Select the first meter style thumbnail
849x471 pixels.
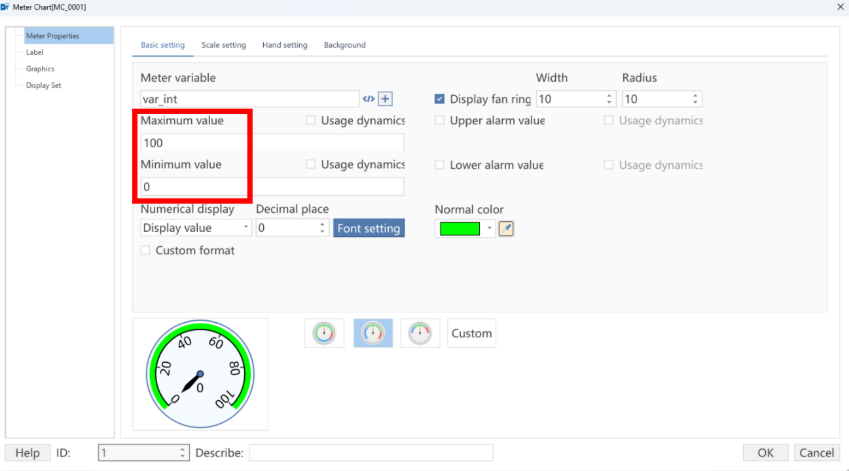click(x=324, y=333)
